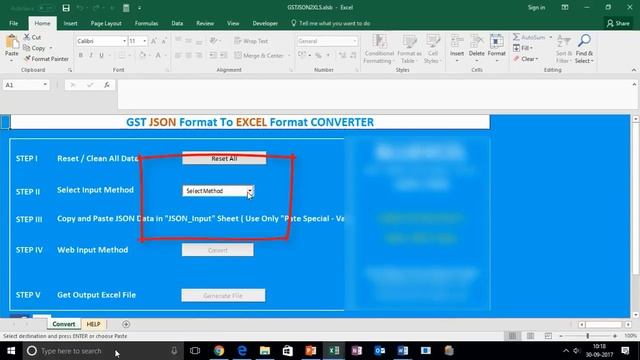Click the Save icon in the title bar
The image size is (640, 360).
[x=66, y=8]
